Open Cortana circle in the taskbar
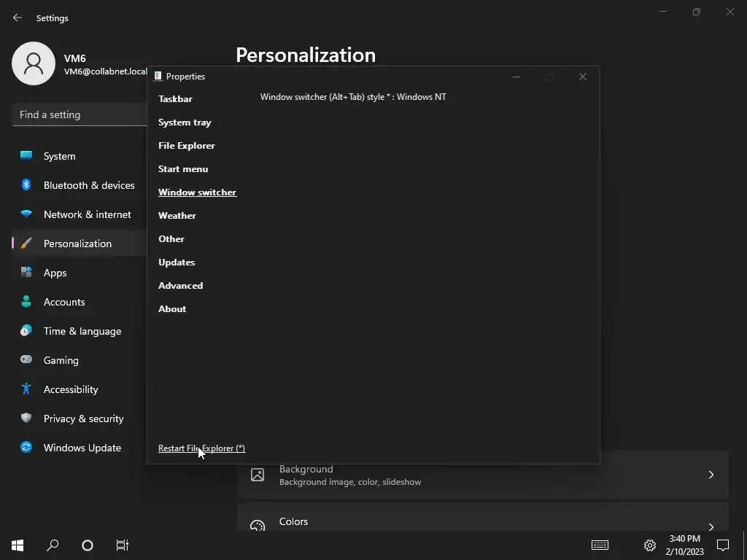Image resolution: width=747 pixels, height=560 pixels. (x=88, y=545)
